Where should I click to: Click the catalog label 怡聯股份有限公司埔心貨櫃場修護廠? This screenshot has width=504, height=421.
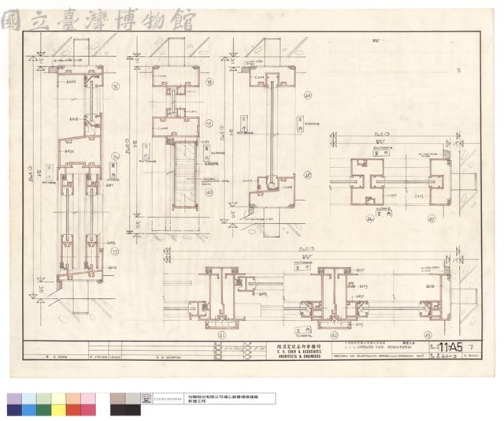point(222,397)
